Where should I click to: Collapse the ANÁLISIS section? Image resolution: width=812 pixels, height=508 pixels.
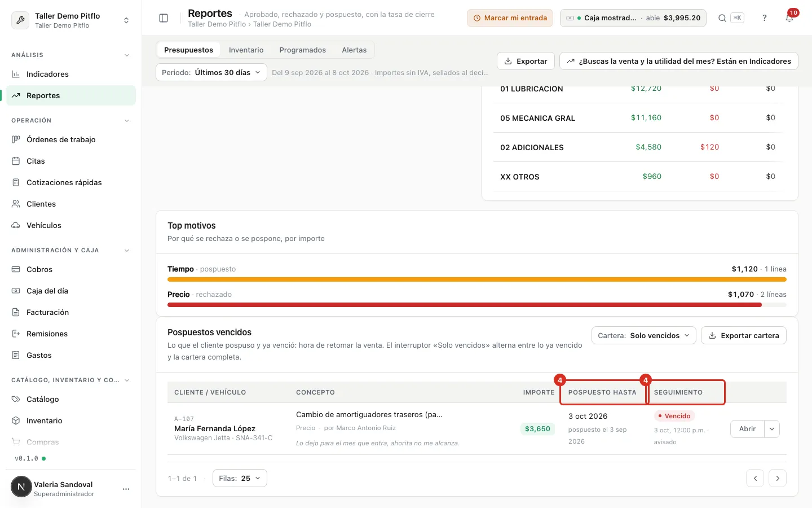click(x=127, y=55)
